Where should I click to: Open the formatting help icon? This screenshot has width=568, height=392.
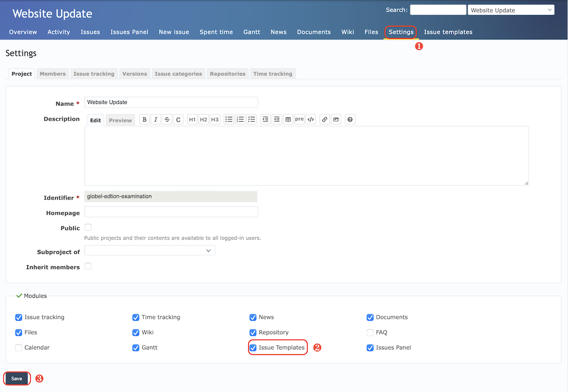pyautogui.click(x=350, y=119)
